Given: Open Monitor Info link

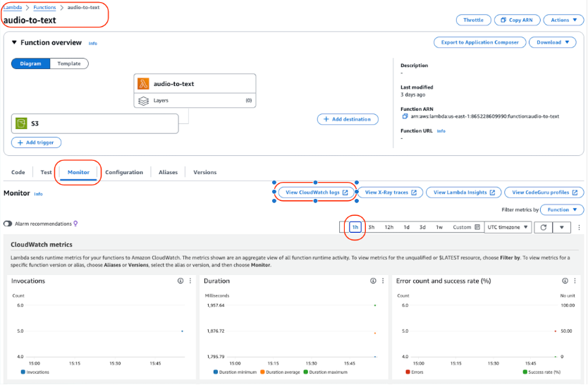Looking at the screenshot, I should 38,194.
